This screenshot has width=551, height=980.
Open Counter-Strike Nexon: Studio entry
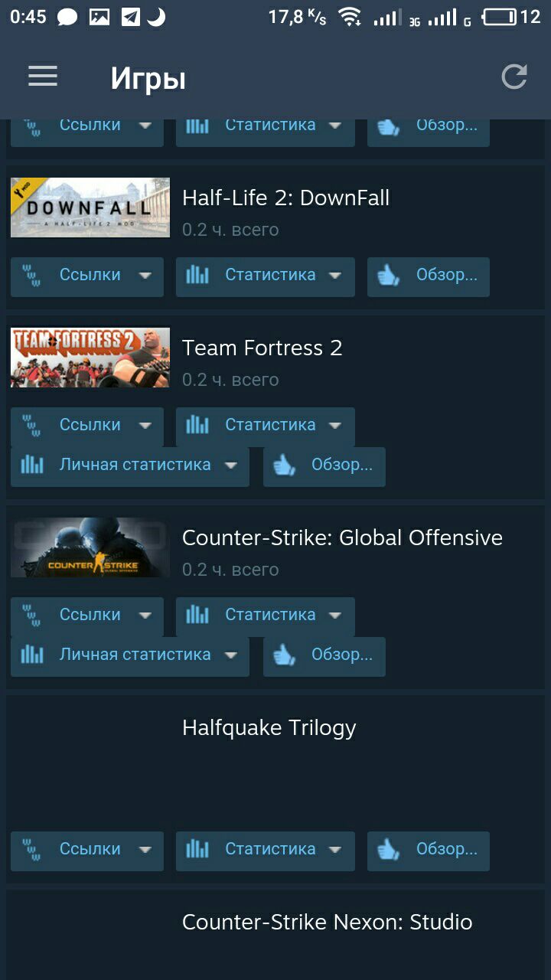click(x=328, y=922)
